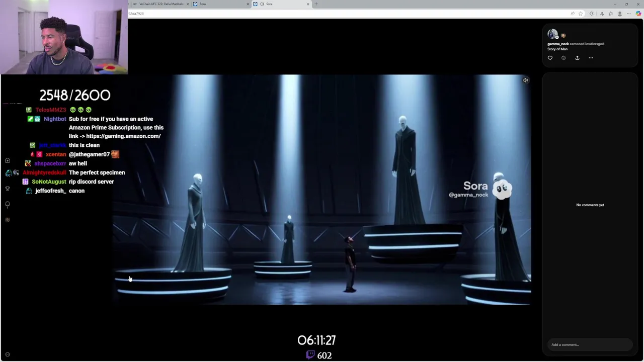Click the read aloud icon in address bar
This screenshot has width=644, height=362.
(x=572, y=14)
